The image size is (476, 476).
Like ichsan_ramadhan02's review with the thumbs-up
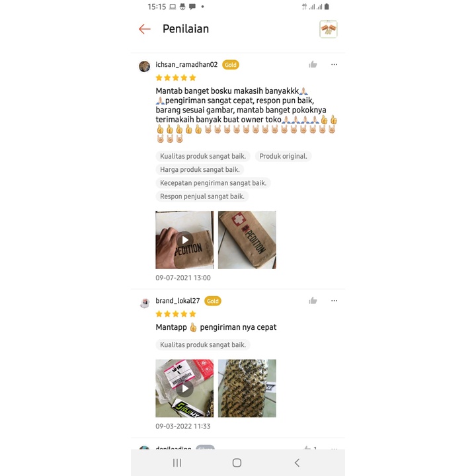point(313,64)
